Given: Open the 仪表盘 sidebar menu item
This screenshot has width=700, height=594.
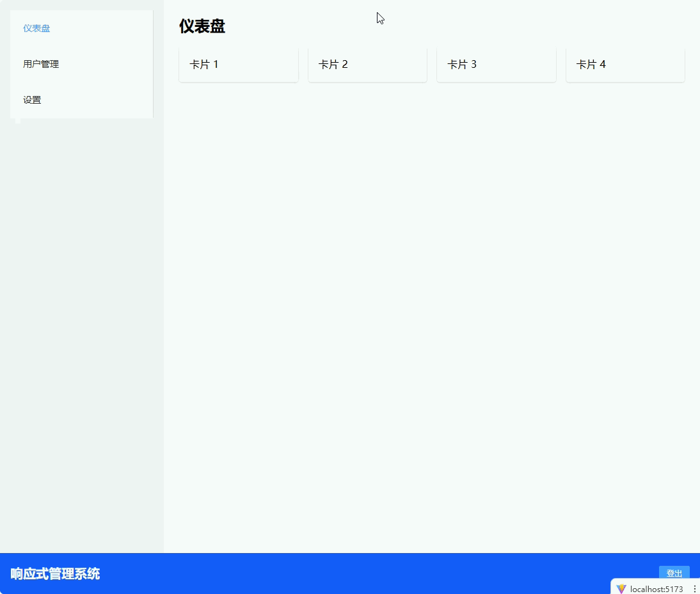Looking at the screenshot, I should click(x=37, y=28).
